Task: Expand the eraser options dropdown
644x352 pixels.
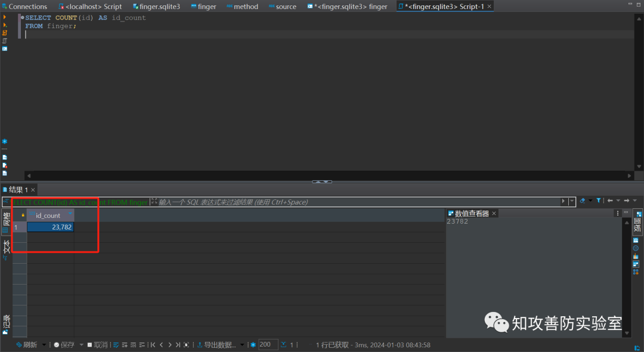Action: pos(590,200)
